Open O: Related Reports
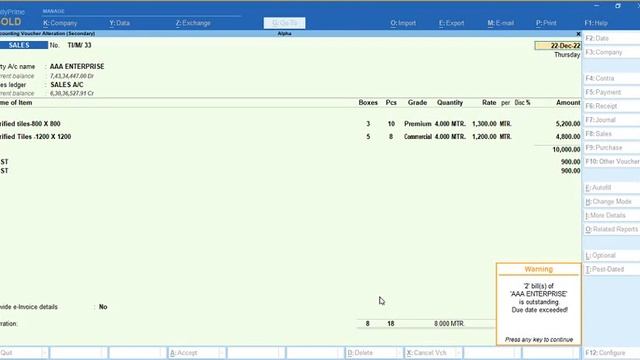640x360 pixels. [x=611, y=229]
